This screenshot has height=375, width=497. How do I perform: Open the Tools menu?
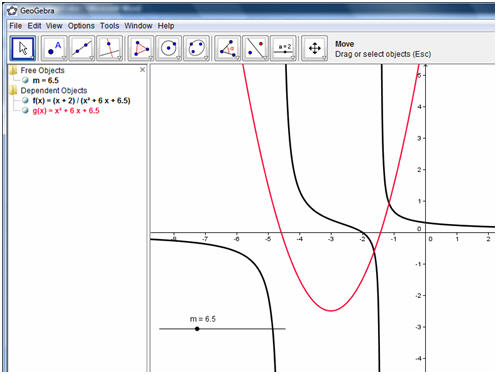(110, 26)
